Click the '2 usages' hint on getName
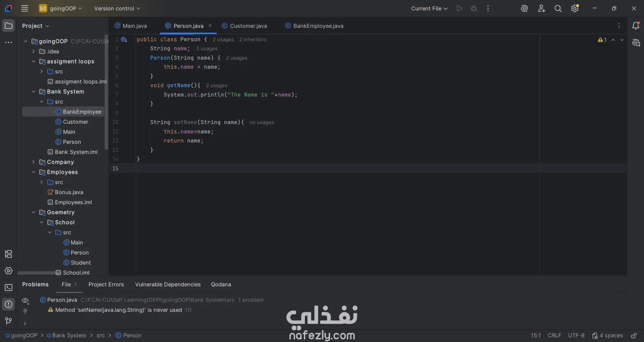Image resolution: width=644 pixels, height=342 pixels. (x=217, y=85)
